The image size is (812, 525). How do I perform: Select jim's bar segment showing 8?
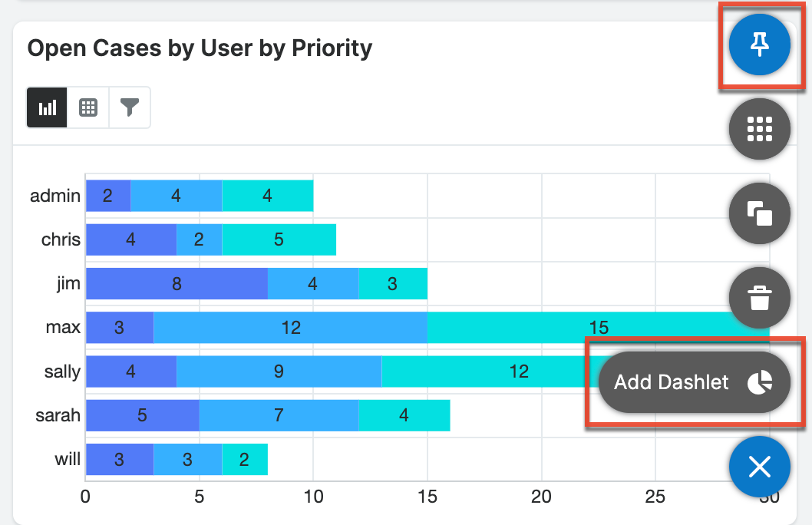tap(177, 284)
